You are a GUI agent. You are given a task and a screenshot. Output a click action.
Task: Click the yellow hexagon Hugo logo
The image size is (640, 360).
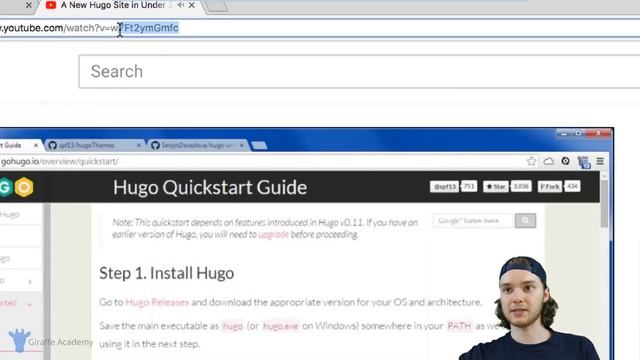(24, 187)
